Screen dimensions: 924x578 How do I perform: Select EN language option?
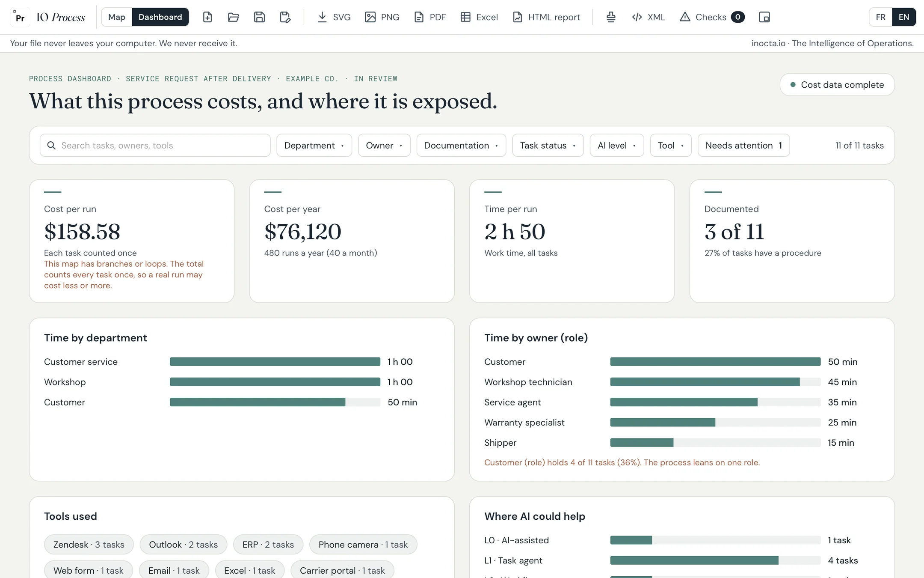pyautogui.click(x=904, y=17)
